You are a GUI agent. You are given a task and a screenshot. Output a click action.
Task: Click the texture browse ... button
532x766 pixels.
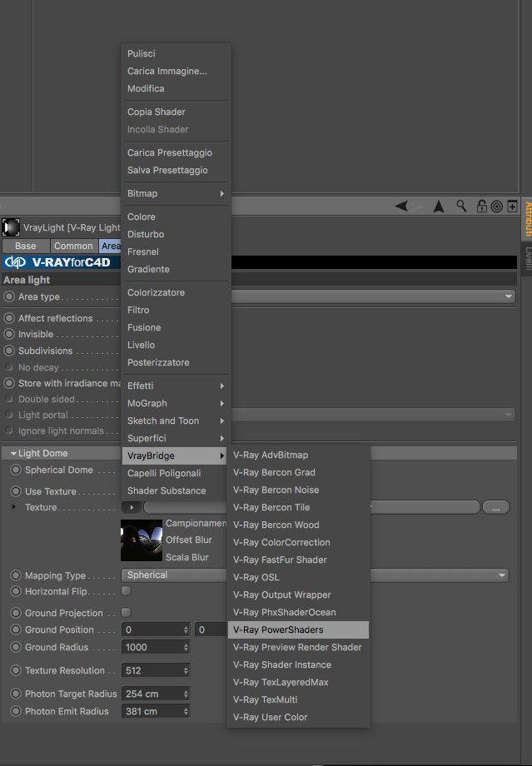tap(496, 508)
